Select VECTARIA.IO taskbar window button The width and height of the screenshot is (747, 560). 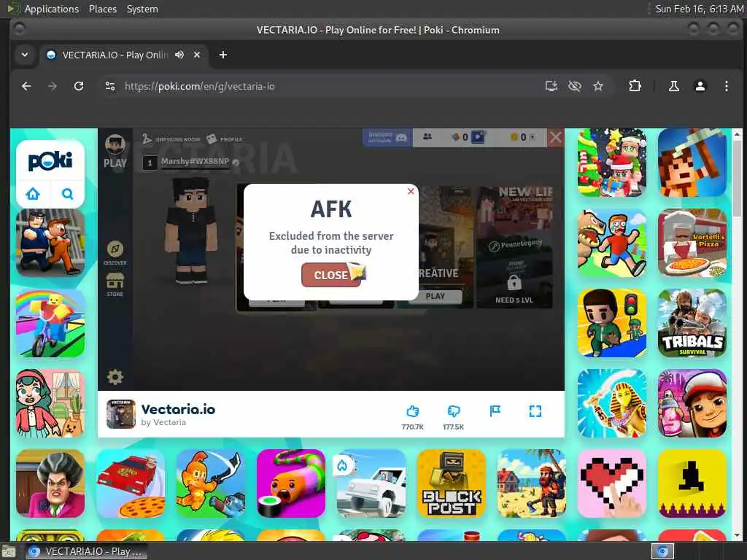click(86, 551)
